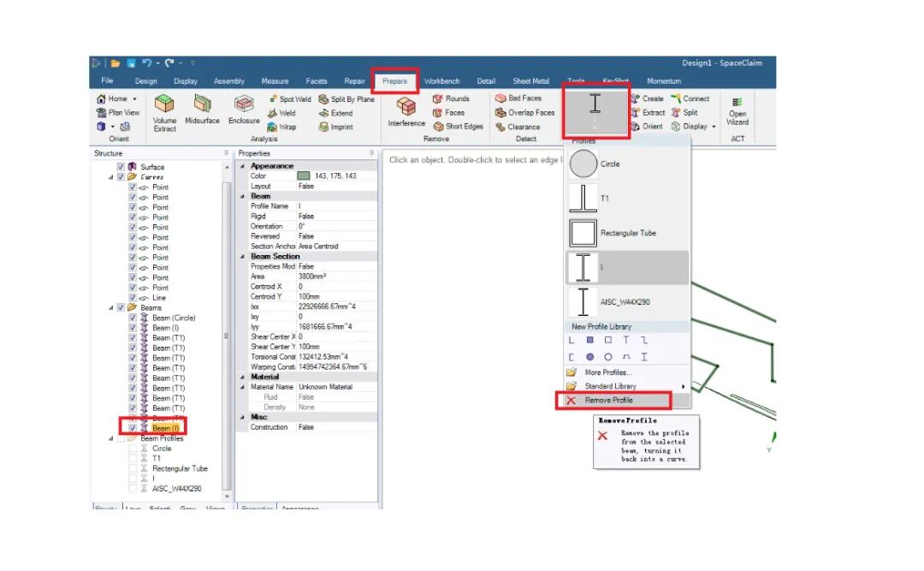924x571 pixels.
Task: Choose More Profiles... entry
Action: (628, 372)
